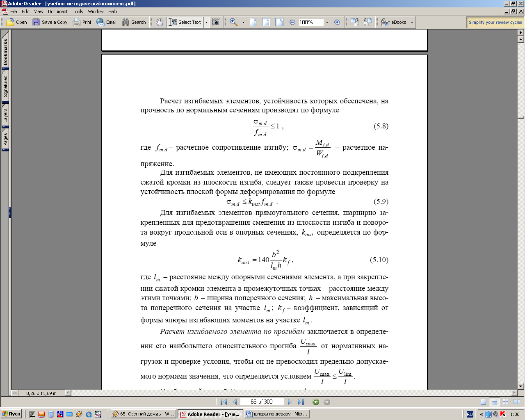Go to the next page

(x=290, y=402)
